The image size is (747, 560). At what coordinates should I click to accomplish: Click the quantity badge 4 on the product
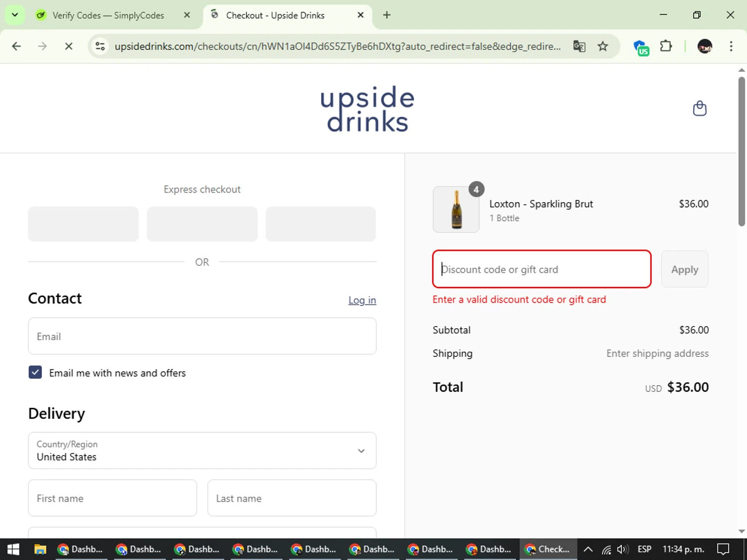(x=477, y=189)
